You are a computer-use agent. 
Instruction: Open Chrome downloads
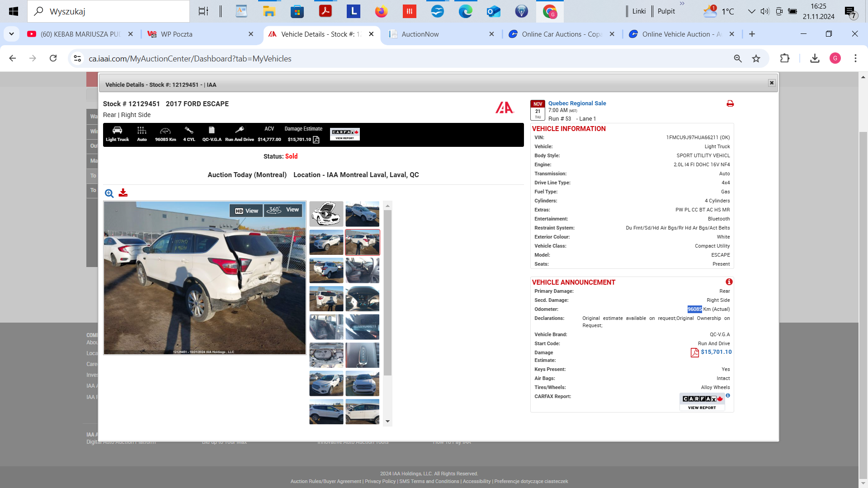pos(815,58)
